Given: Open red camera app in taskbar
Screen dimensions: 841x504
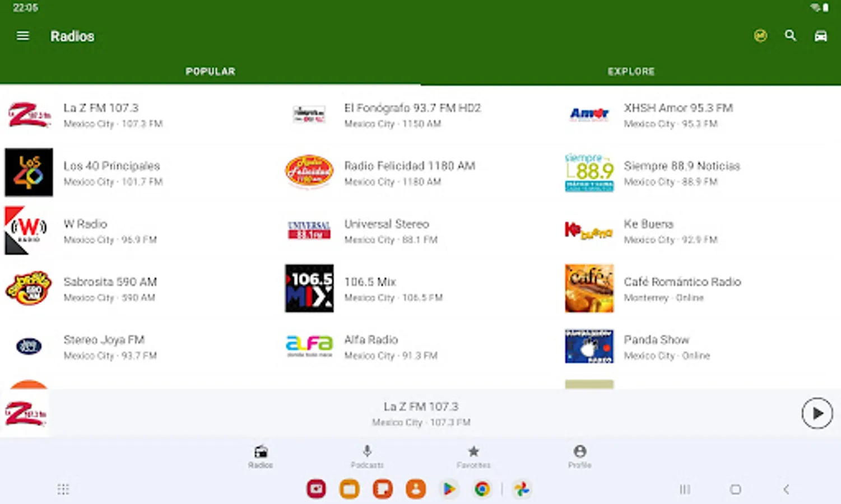Looking at the screenshot, I should point(317,489).
